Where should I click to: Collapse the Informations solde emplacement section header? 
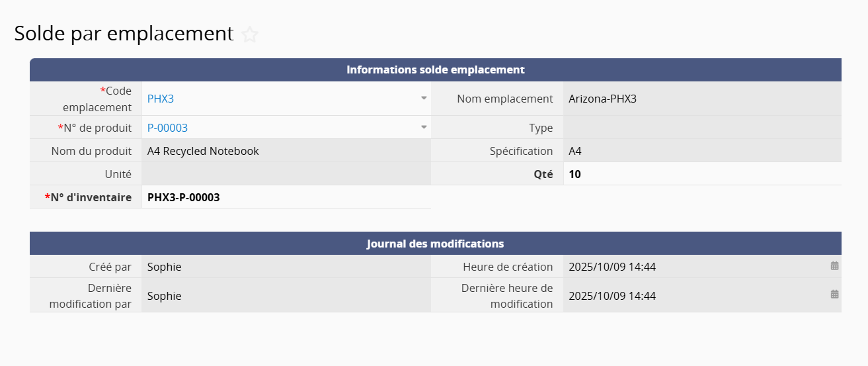(x=435, y=69)
